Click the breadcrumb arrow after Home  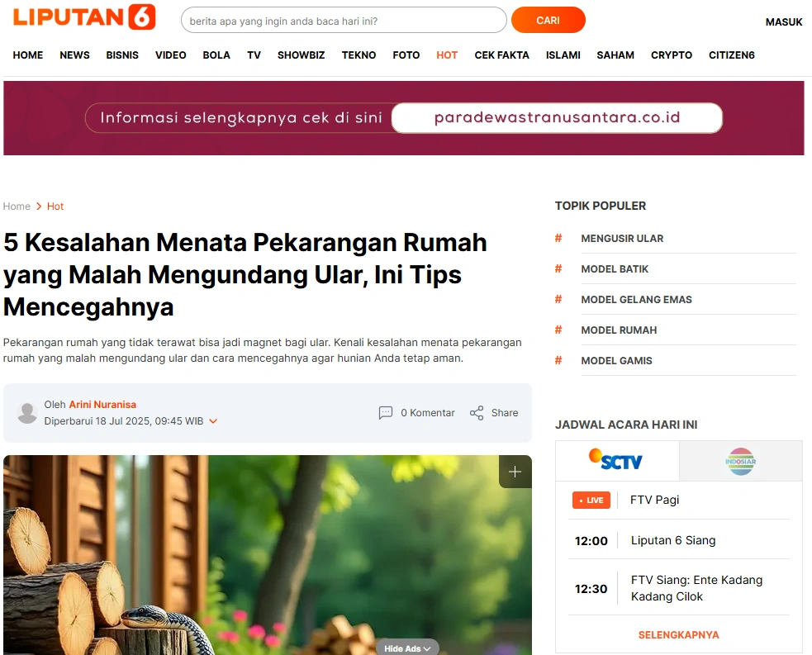[x=39, y=206]
